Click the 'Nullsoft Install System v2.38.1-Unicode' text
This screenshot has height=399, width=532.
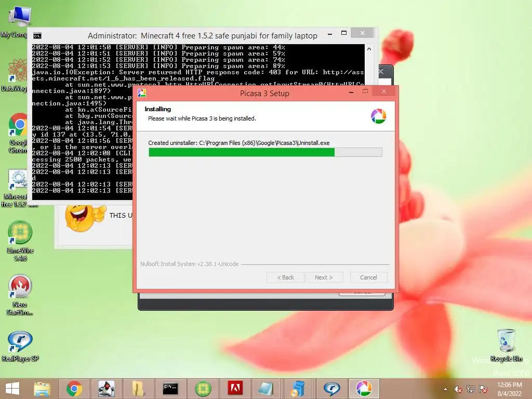click(189, 264)
